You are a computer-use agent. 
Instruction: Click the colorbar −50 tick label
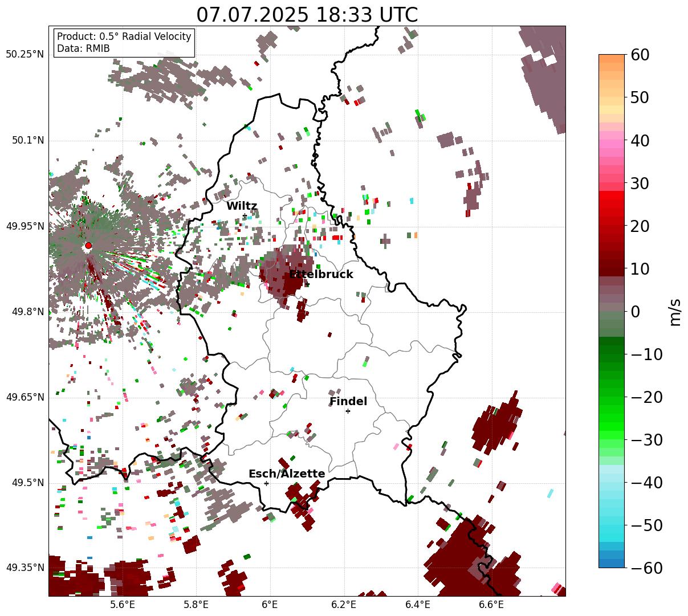(647, 525)
